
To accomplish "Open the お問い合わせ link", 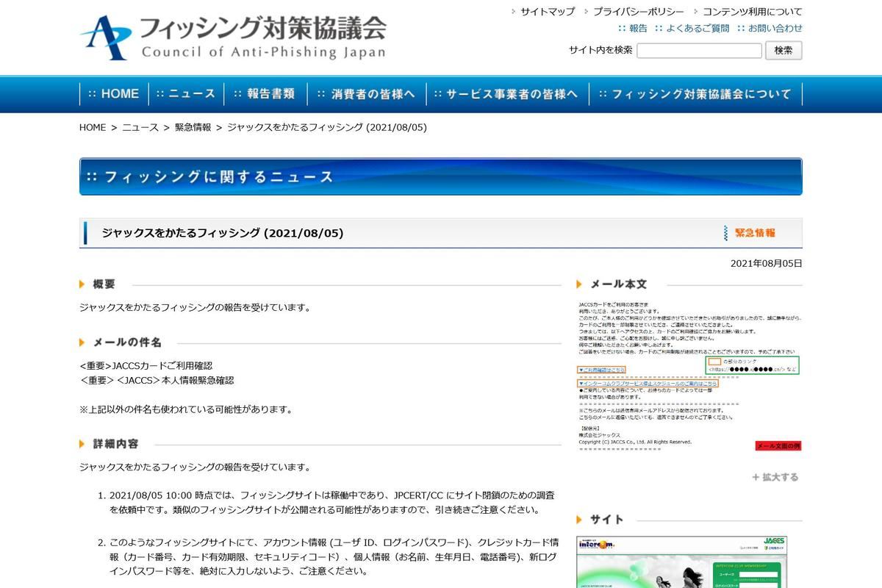I will tap(775, 28).
